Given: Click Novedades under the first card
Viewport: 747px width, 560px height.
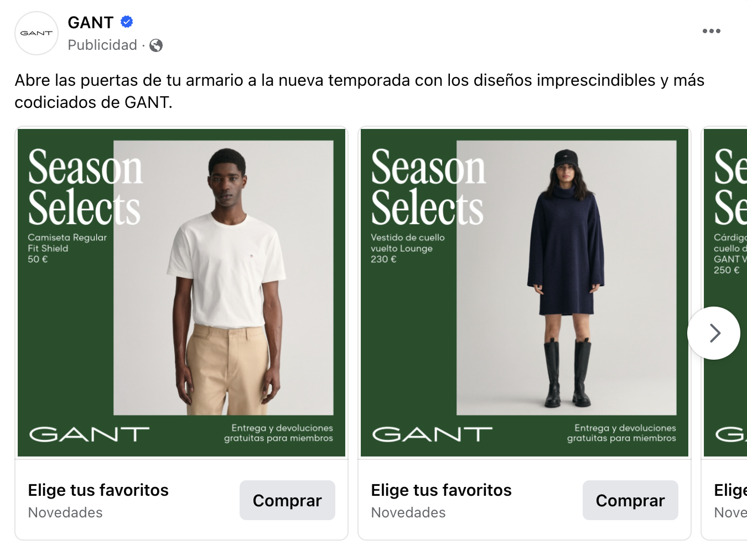Looking at the screenshot, I should pyautogui.click(x=65, y=513).
